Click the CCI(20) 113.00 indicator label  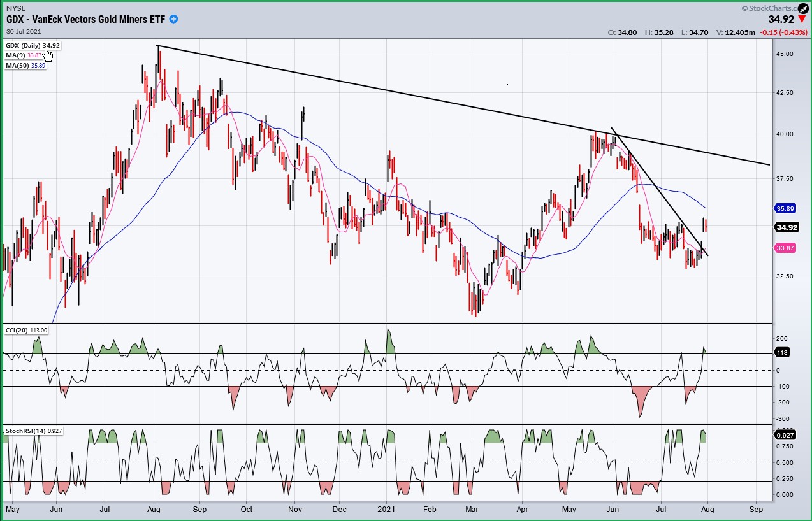26,330
